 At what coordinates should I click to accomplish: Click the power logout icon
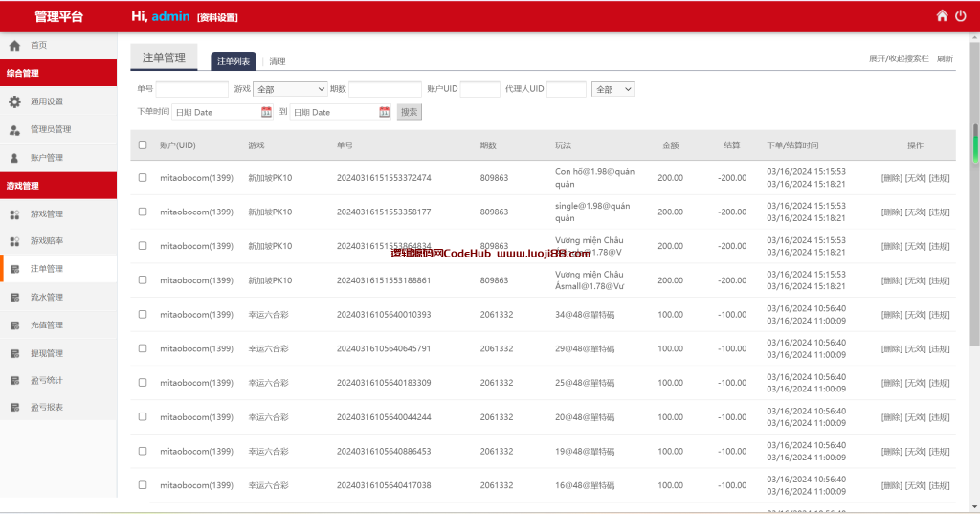point(961,15)
